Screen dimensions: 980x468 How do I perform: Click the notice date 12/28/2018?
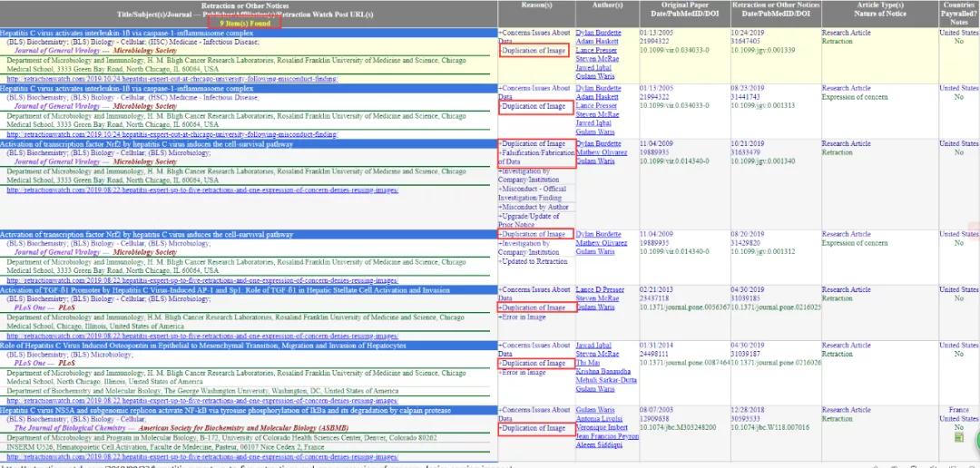[x=749, y=411]
